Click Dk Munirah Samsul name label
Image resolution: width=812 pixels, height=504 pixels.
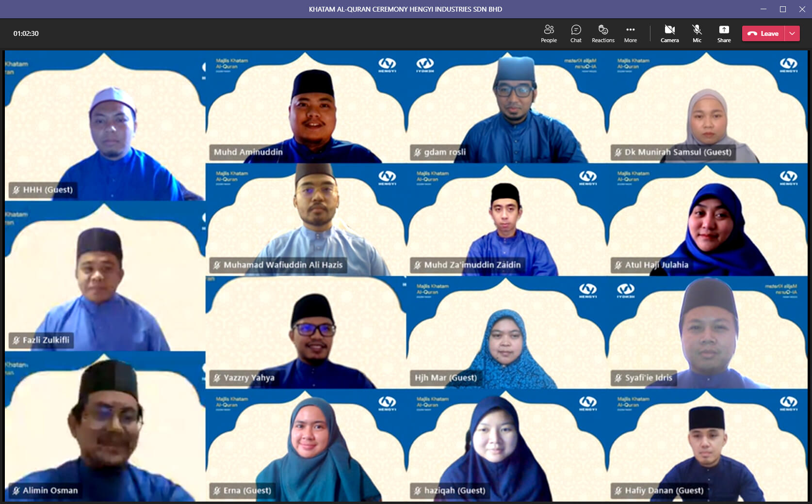[678, 152]
